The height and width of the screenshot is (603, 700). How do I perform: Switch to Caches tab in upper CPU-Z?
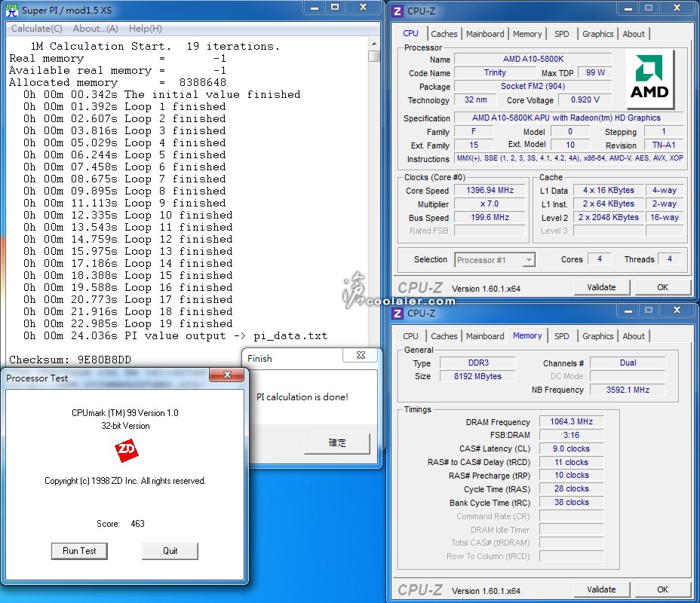[444, 34]
